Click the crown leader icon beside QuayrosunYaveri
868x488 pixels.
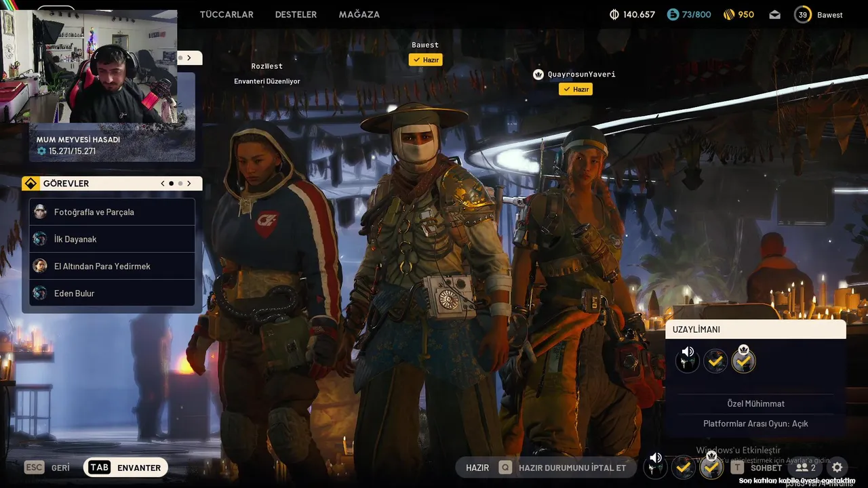[538, 74]
